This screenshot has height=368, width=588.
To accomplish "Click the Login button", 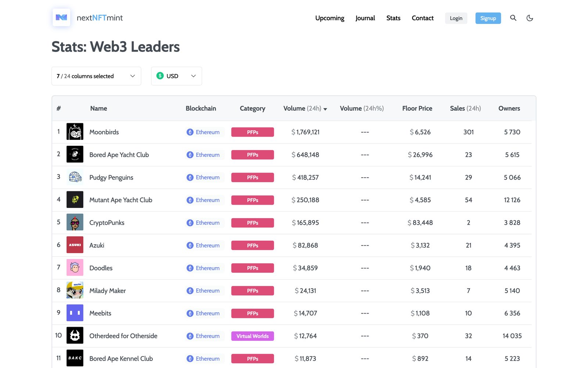I will click(456, 18).
